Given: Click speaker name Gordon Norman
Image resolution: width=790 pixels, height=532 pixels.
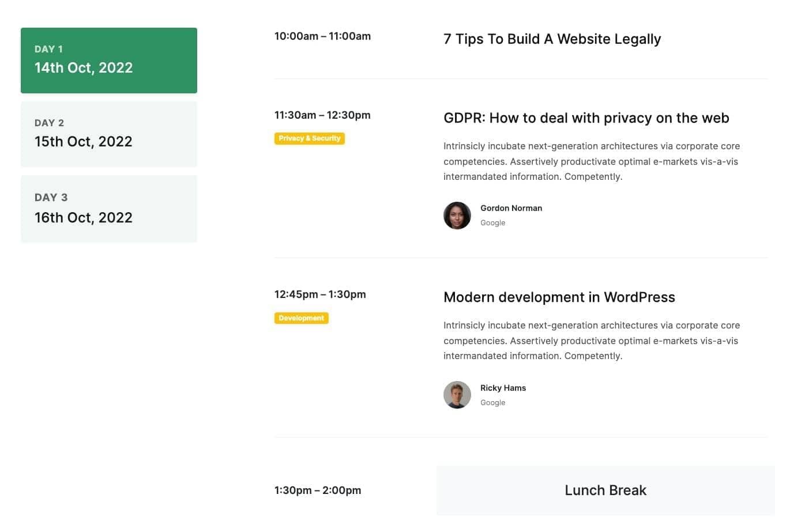Looking at the screenshot, I should [511, 208].
